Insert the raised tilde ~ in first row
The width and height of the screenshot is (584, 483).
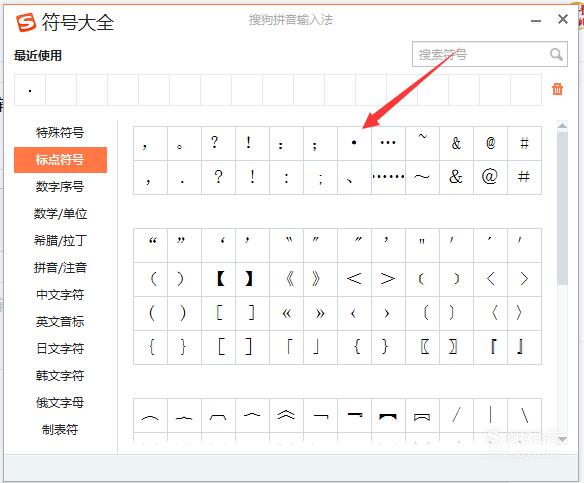pyautogui.click(x=422, y=143)
